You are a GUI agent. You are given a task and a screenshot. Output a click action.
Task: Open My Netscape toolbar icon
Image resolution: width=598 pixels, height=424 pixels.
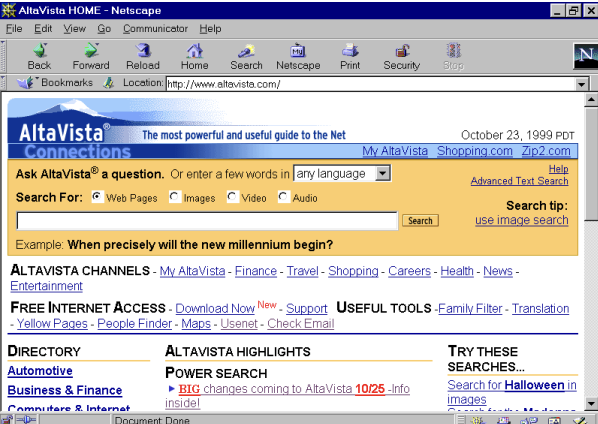(x=298, y=51)
